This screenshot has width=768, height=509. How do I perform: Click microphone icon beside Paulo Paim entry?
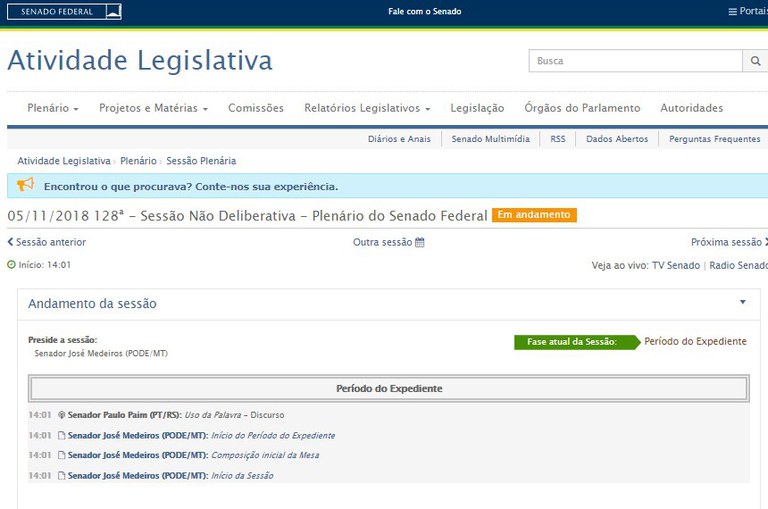62,415
